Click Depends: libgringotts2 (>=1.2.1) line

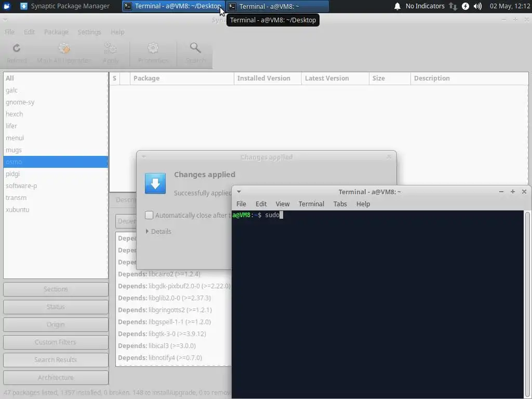pos(165,310)
